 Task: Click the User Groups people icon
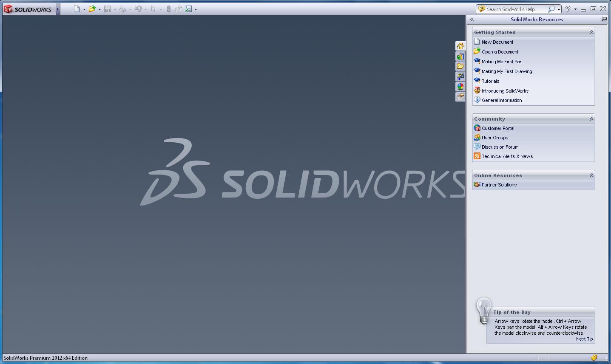[477, 137]
